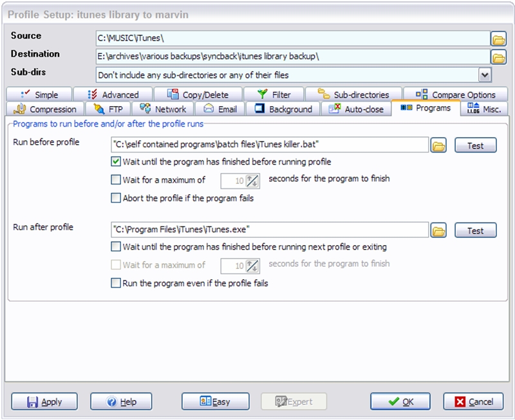Edit Run before profile path field
This screenshot has height=420, width=515.
270,144
